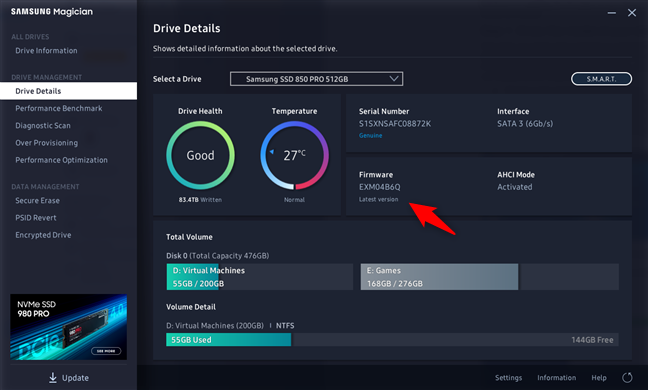The image size is (648, 390).
Task: Click the refresh icon at bottom right
Action: (x=627, y=378)
